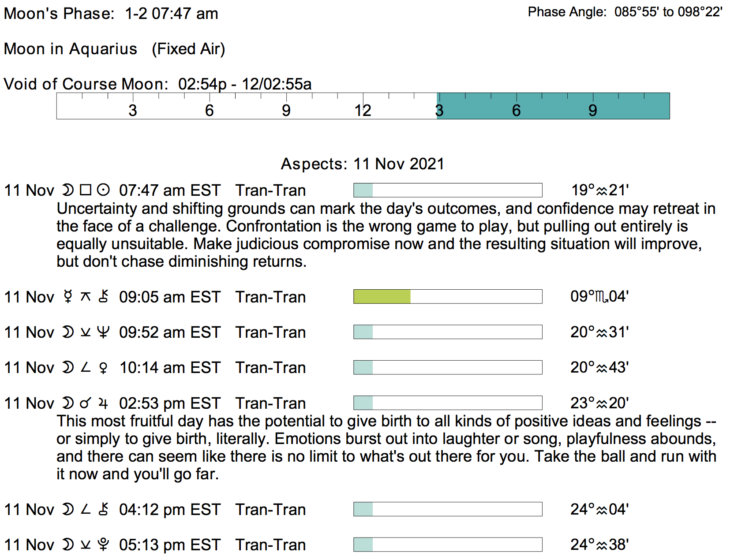Click the Neptune trident glyph at 09:52 am
This screenshot has width=734, height=560.
103,332
